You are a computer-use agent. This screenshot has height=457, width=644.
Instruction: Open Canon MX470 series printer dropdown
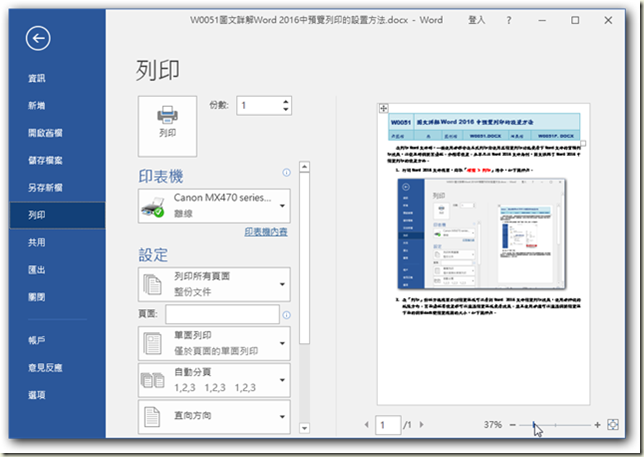[214, 206]
